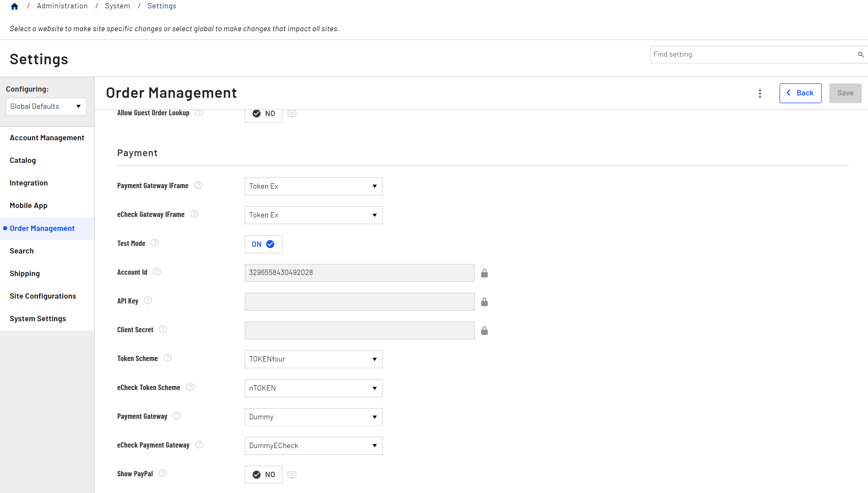The height and width of the screenshot is (493, 868).
Task: Select Order Management in settings sidebar
Action: click(x=47, y=228)
